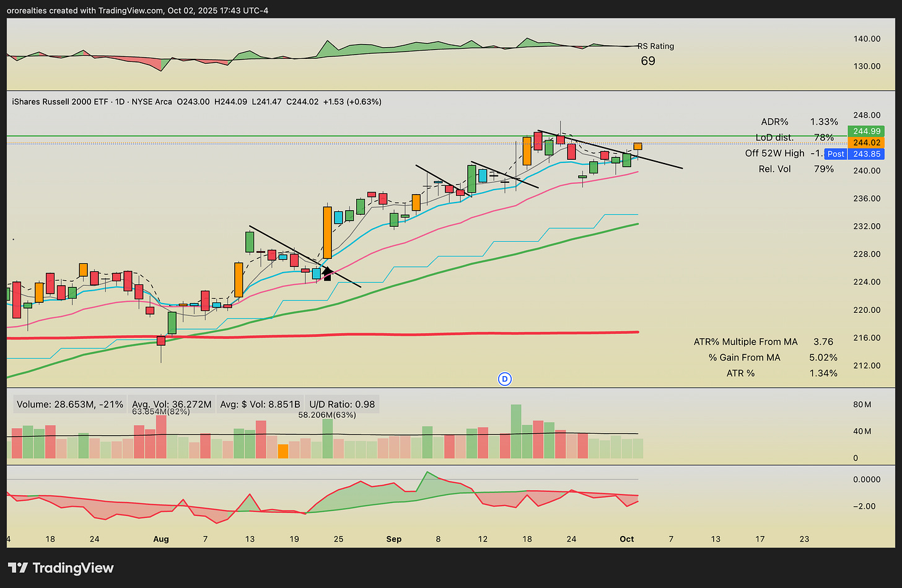Viewport: 902px width, 588px height.
Task: Click the green 244.99 price label
Action: [866, 131]
